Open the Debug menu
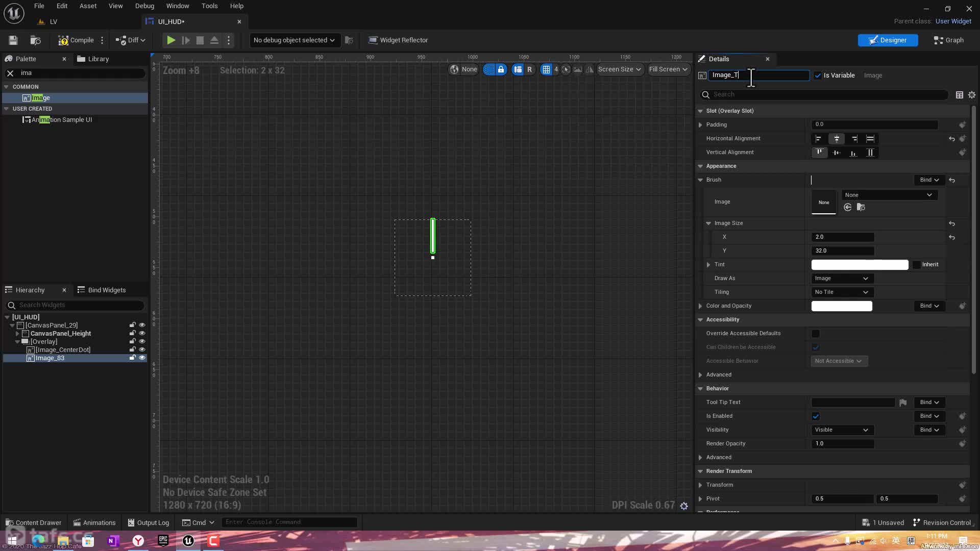Viewport: 980px width, 551px height. click(x=144, y=6)
